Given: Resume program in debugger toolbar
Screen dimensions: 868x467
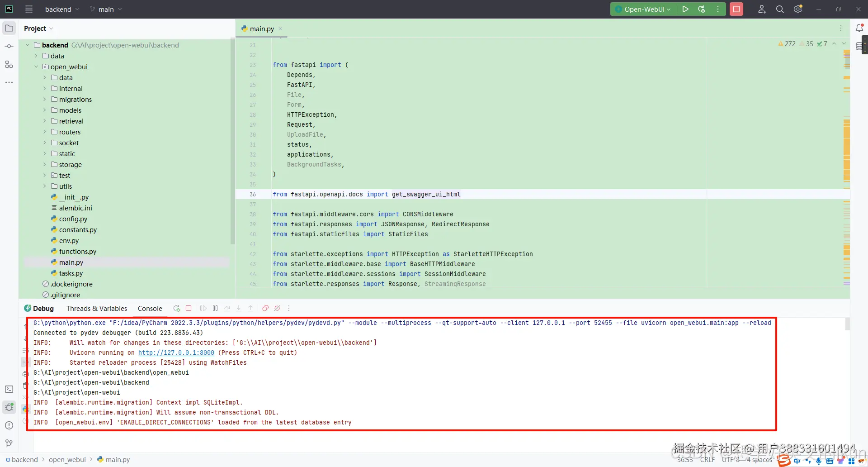Looking at the screenshot, I should point(203,308).
